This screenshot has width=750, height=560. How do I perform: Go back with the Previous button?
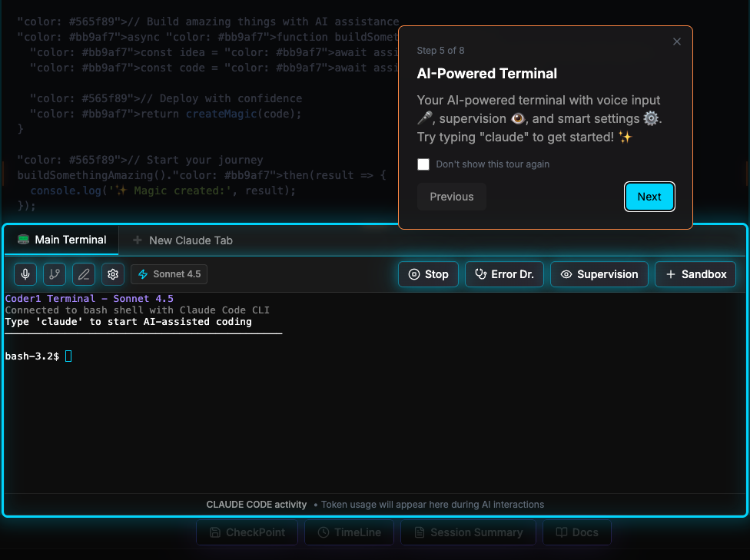pos(451,197)
